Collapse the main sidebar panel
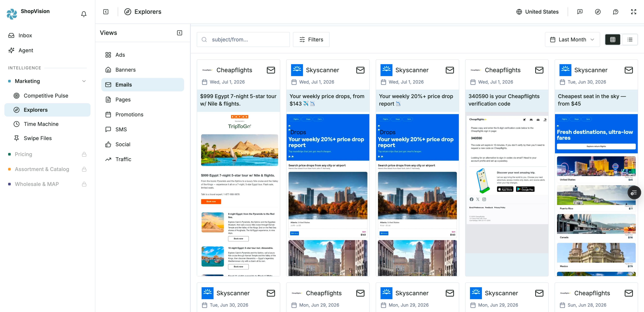 coord(106,12)
